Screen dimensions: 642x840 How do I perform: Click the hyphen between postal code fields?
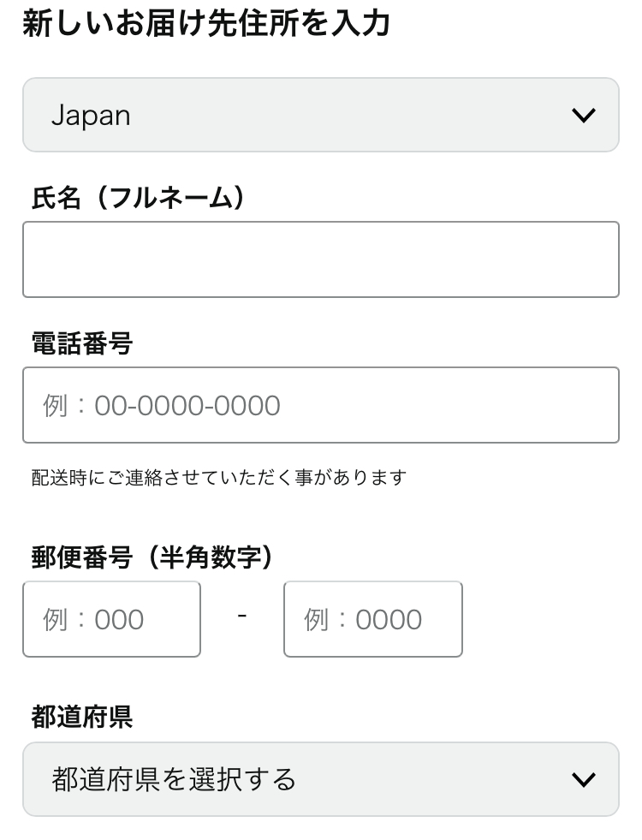pyautogui.click(x=242, y=617)
